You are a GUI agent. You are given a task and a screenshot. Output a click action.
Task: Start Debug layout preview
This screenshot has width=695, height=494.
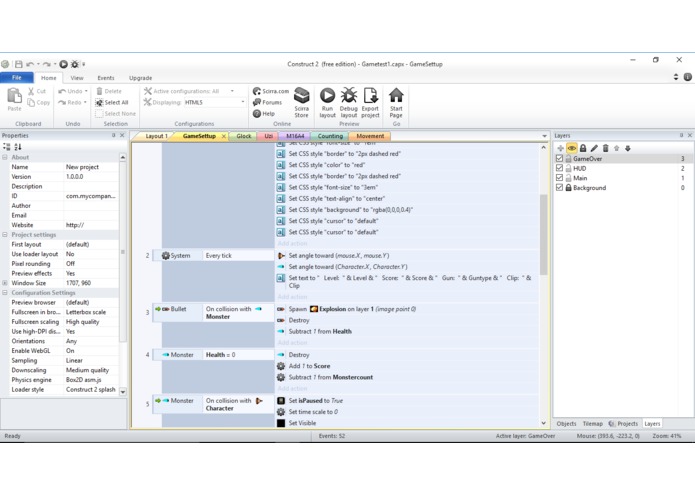tap(349, 102)
